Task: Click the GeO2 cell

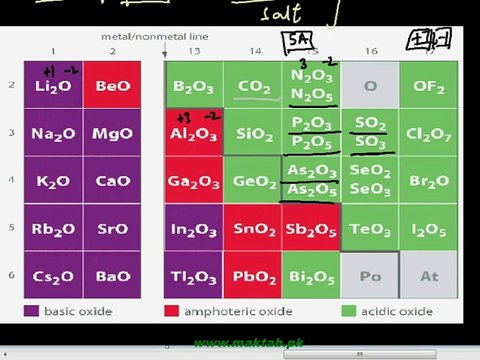Action: pos(253,180)
